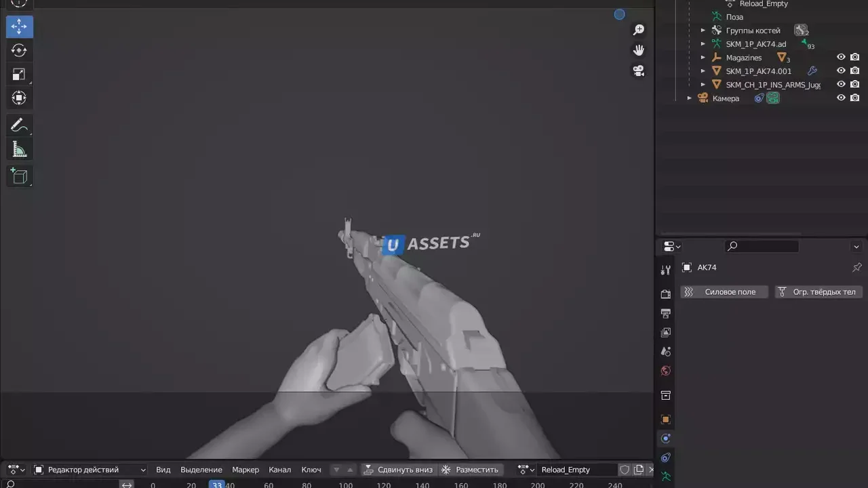The height and width of the screenshot is (488, 868).
Task: Open properties editor type dropdown
Action: (672, 246)
